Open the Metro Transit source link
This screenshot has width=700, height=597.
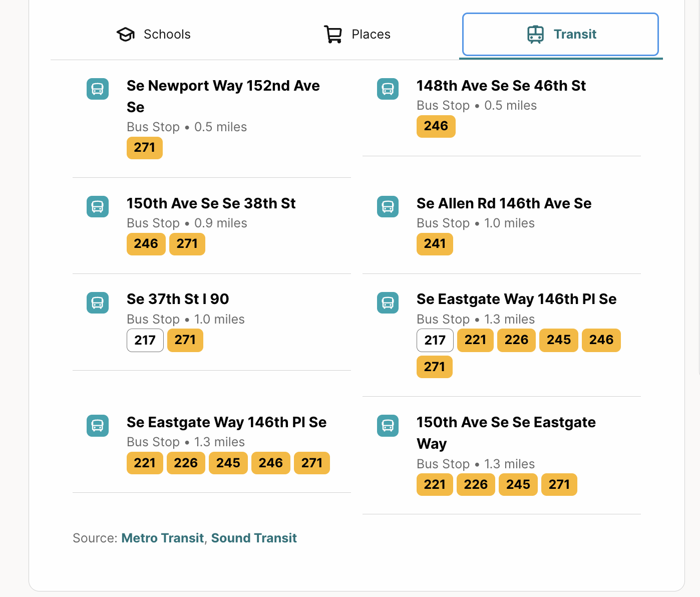pos(163,538)
